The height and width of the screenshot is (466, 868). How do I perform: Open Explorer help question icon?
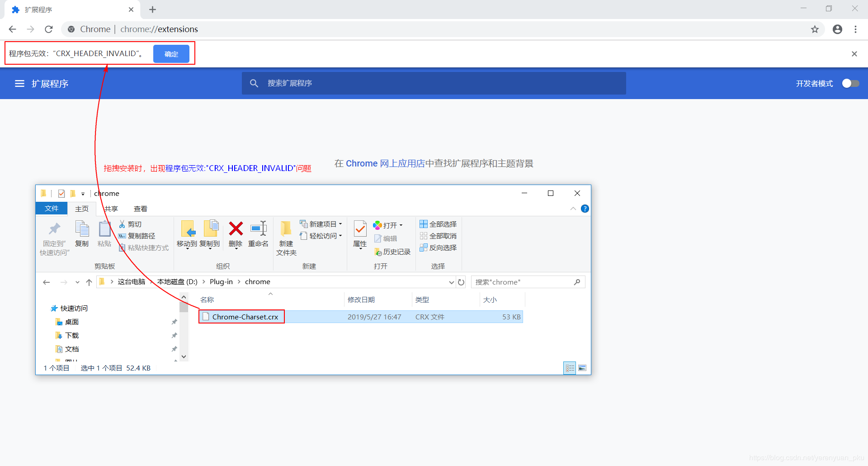tap(585, 209)
